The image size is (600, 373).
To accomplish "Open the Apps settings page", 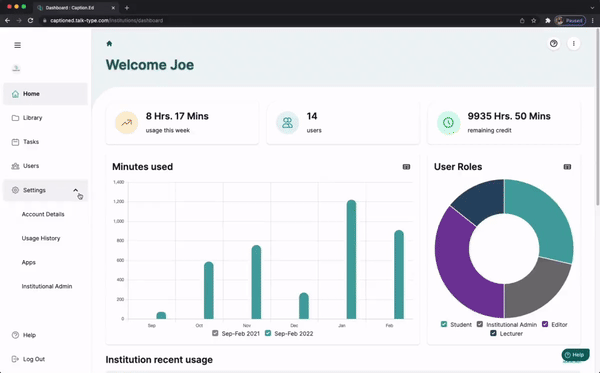I will (x=29, y=262).
